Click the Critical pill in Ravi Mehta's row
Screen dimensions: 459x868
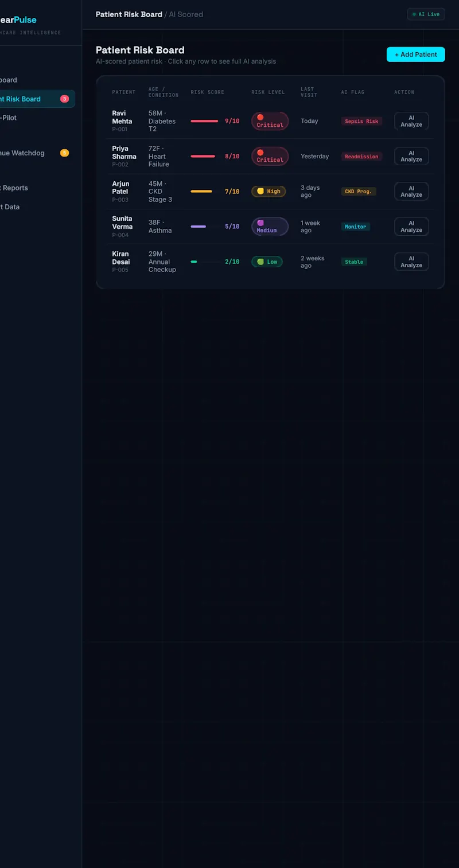pyautogui.click(x=270, y=121)
